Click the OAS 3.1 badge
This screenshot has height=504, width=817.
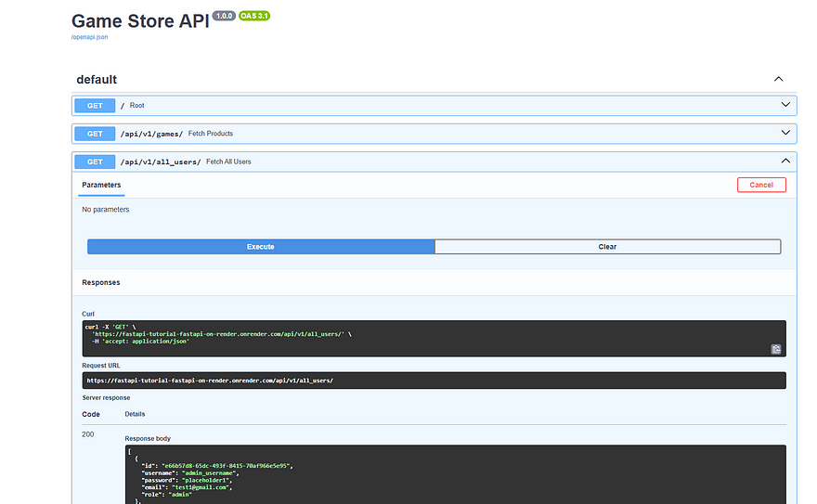tap(254, 17)
